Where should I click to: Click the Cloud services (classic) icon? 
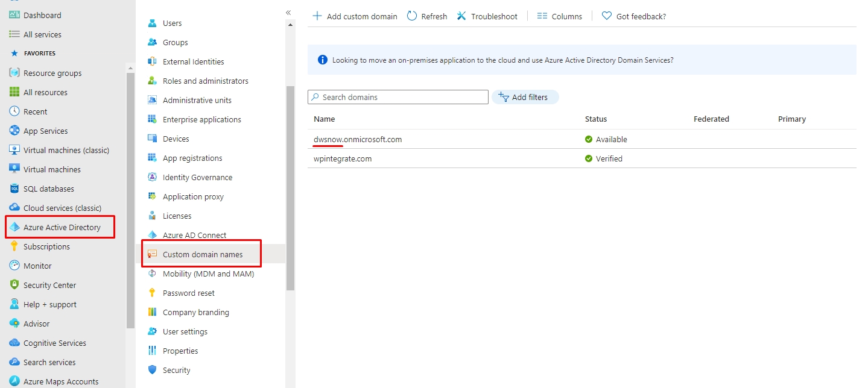coord(14,208)
